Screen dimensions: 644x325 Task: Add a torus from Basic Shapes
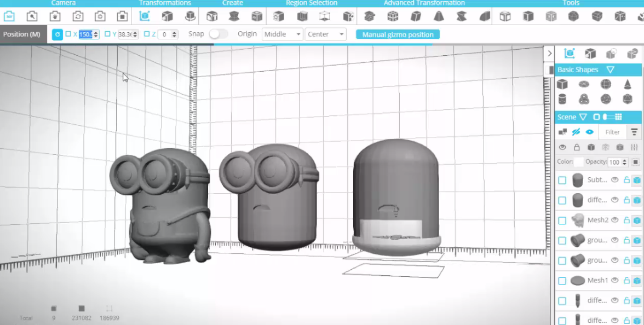point(584,84)
